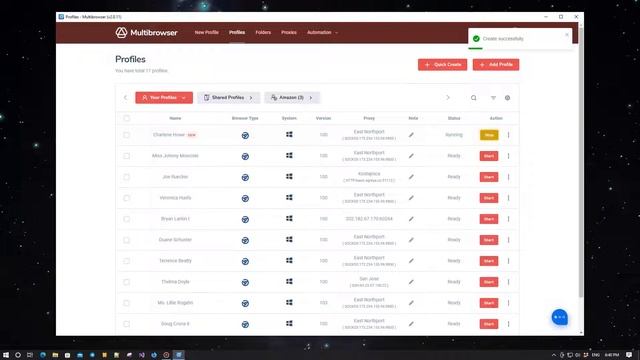Open Task View on the taskbar

click(x=30, y=355)
